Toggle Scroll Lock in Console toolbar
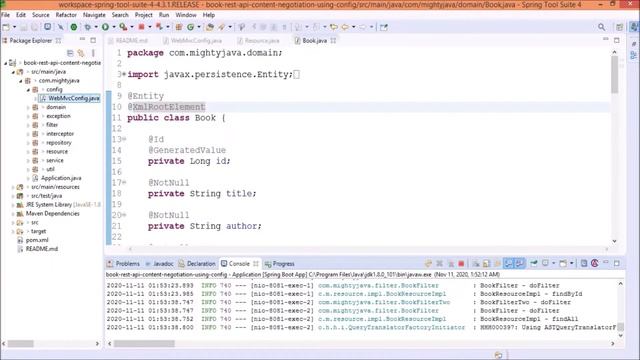Viewport: 640px width, 360px height. (487, 263)
